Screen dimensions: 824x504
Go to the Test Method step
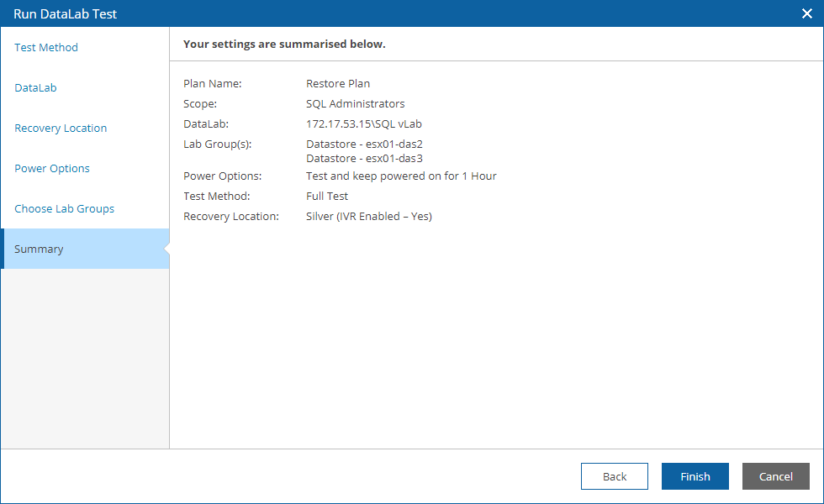pos(46,47)
